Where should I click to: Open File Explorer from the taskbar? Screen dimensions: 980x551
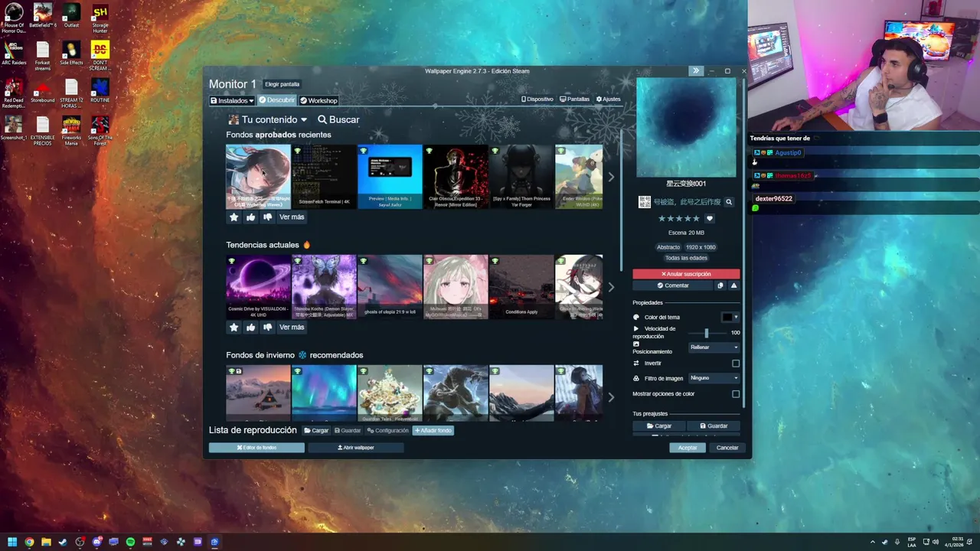(46, 542)
